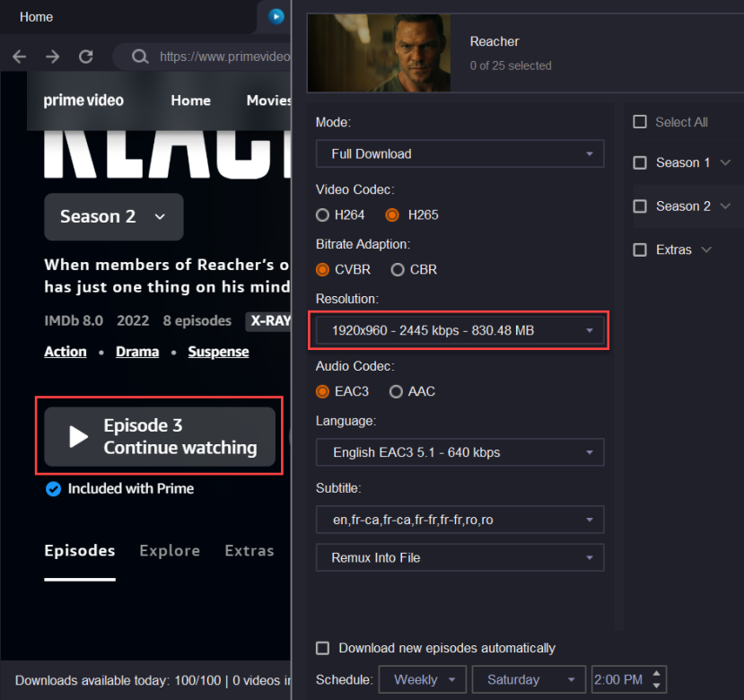
Task: Click the Reacher thumbnail image
Action: coord(379,53)
